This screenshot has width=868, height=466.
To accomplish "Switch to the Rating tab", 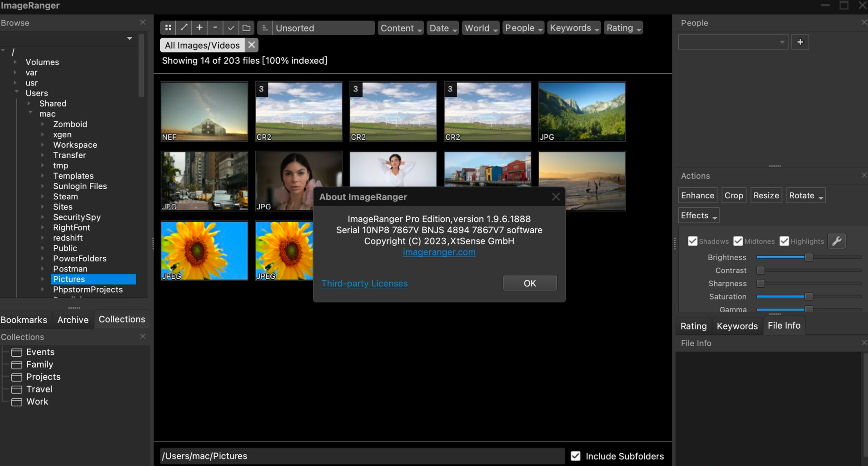I will [693, 326].
